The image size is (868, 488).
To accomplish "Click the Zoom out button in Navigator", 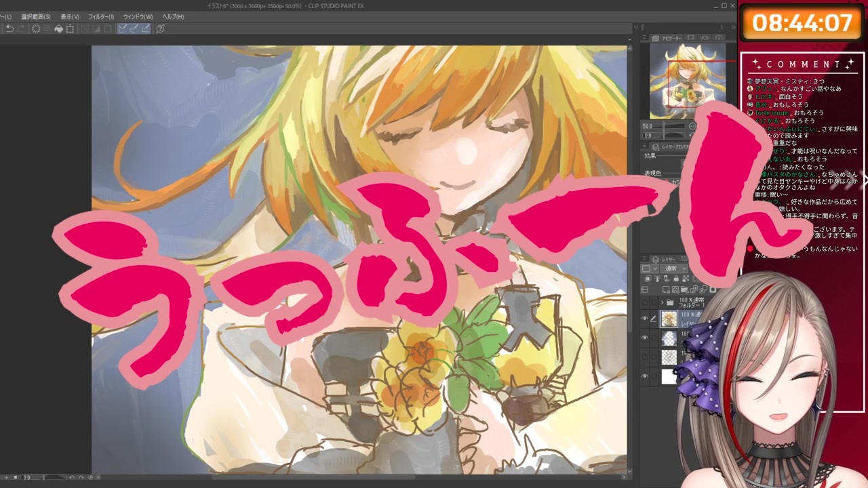I will click(692, 126).
